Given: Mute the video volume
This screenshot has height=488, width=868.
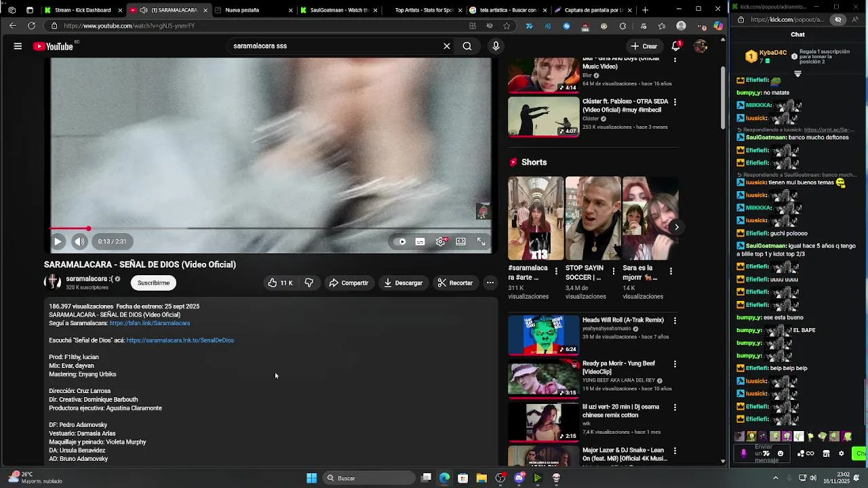Looking at the screenshot, I should [79, 241].
